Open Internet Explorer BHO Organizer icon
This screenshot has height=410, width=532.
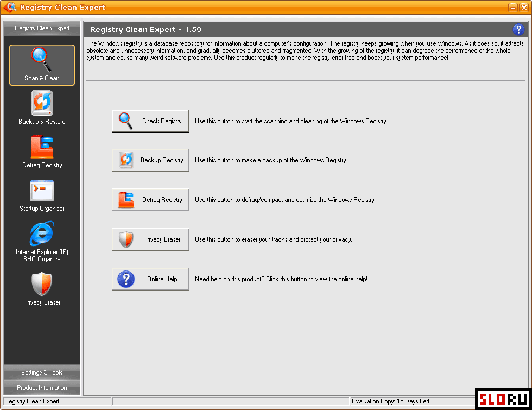42,242
